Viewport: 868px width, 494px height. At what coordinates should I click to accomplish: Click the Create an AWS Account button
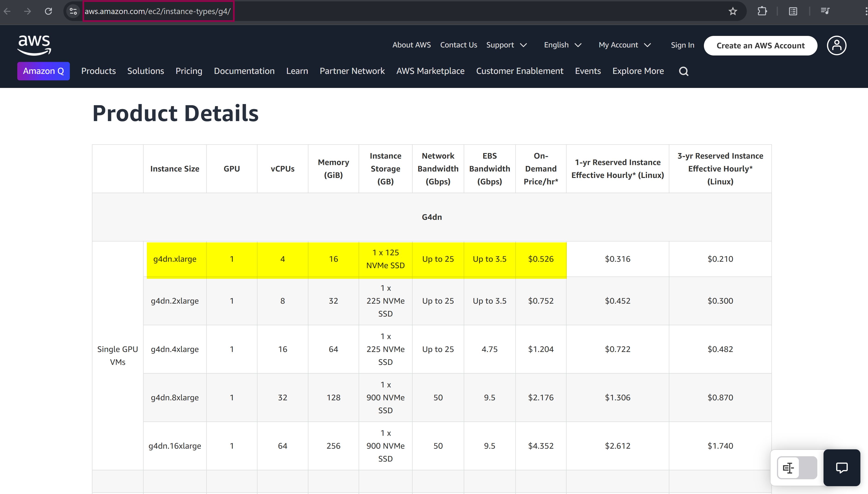(760, 46)
